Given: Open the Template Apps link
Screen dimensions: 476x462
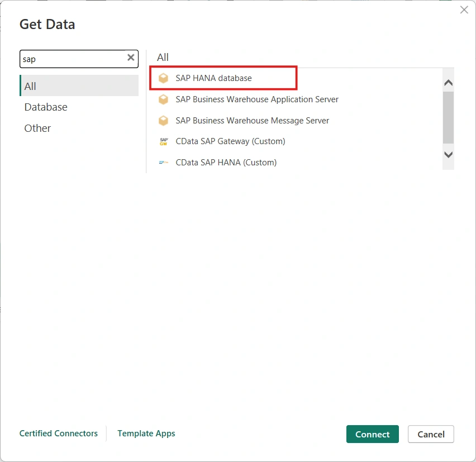Looking at the screenshot, I should (146, 433).
